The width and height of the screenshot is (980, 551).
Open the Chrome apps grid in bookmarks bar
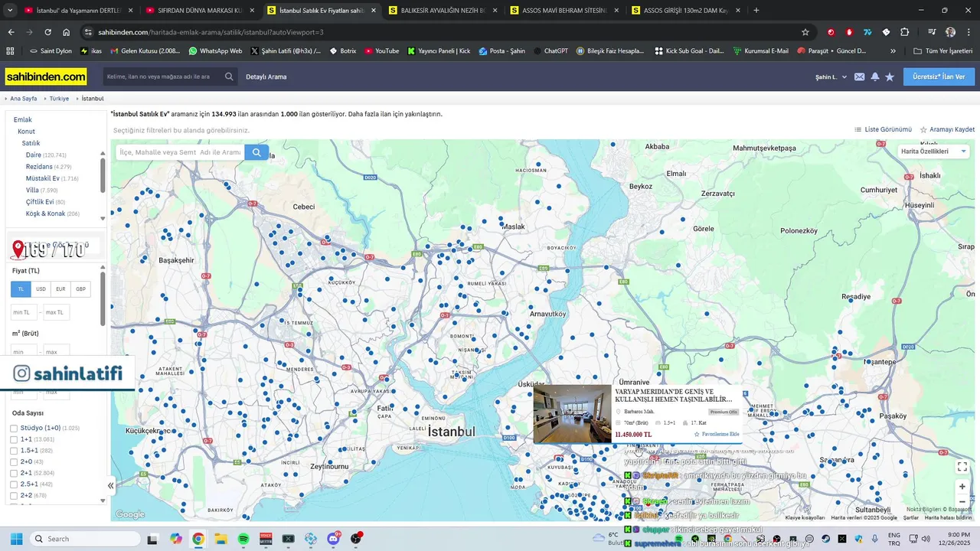click(10, 51)
